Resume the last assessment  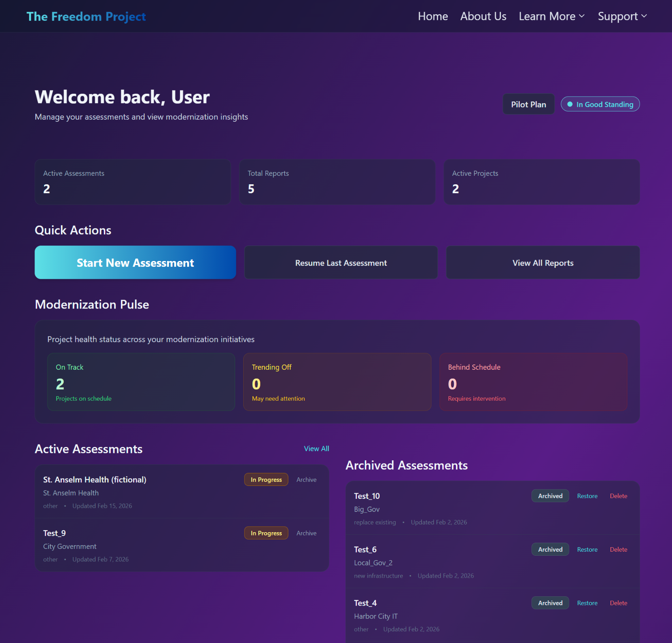tap(341, 262)
